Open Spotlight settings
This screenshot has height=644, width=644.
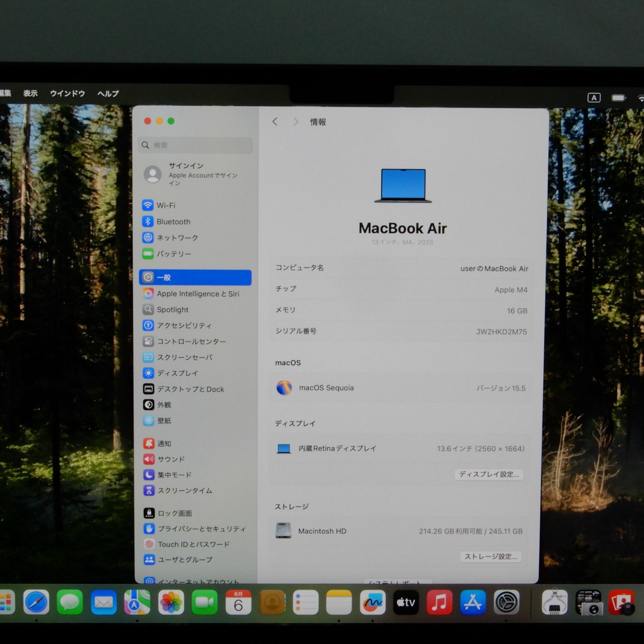point(195,309)
